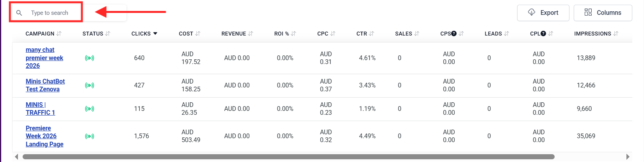The width and height of the screenshot is (644, 162).
Task: Click status icon for MINIS | TRAFFIC 1
Action: pos(89,109)
